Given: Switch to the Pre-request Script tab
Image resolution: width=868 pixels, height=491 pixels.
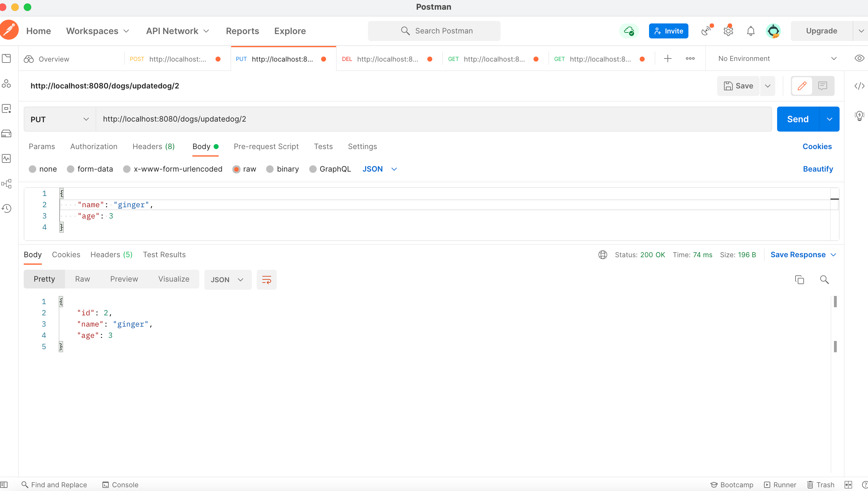Looking at the screenshot, I should point(266,146).
